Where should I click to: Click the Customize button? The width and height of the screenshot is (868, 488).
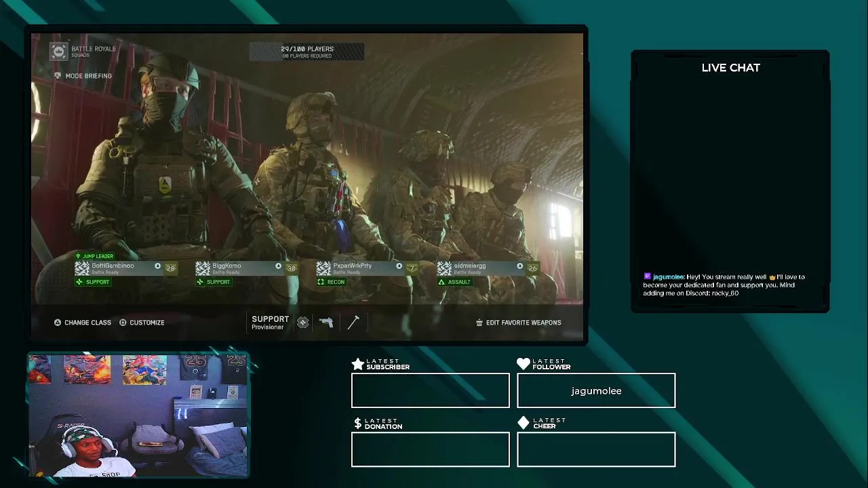click(142, 323)
